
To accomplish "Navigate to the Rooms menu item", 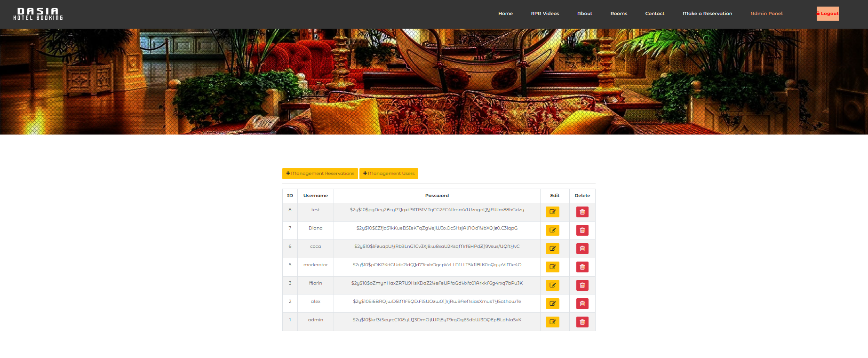I will click(x=619, y=14).
